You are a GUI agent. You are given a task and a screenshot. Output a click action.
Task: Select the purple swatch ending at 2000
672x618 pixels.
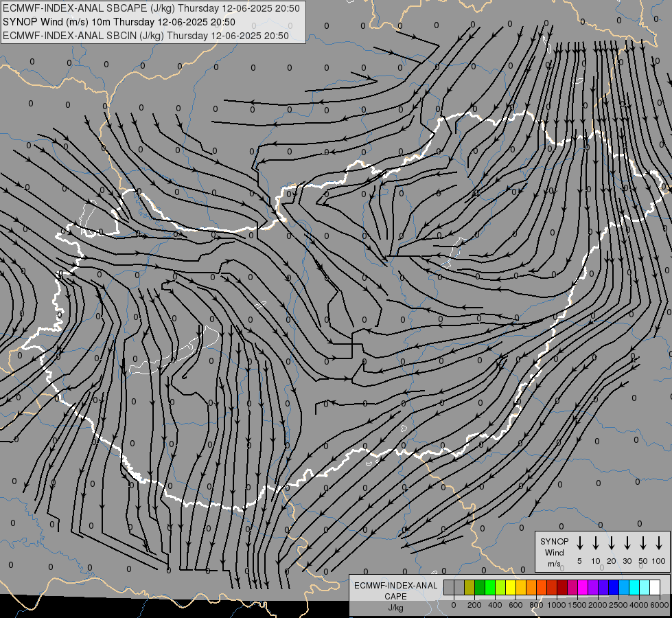click(592, 587)
